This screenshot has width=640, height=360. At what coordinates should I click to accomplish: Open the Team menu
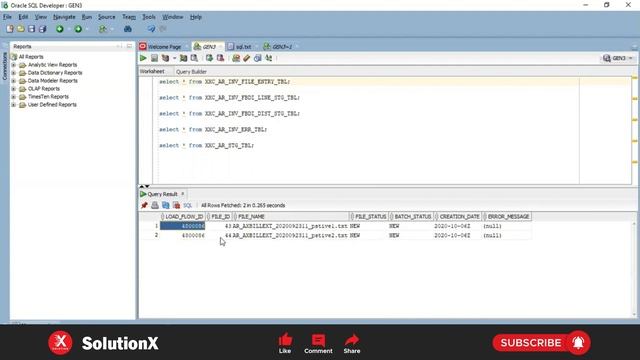(x=129, y=17)
